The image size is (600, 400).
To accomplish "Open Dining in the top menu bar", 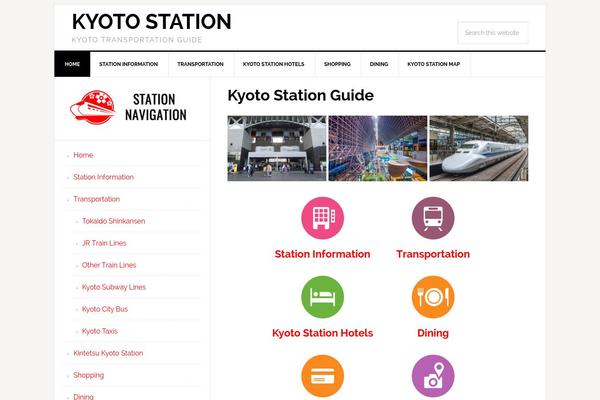I will pos(379,64).
